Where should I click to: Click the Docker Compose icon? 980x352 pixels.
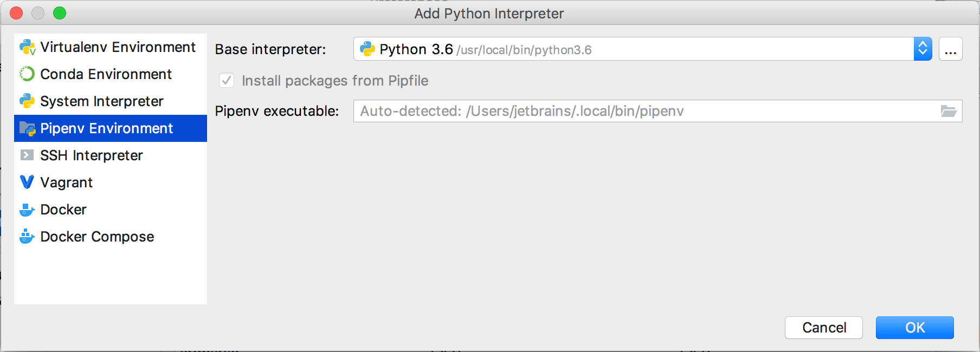27,237
